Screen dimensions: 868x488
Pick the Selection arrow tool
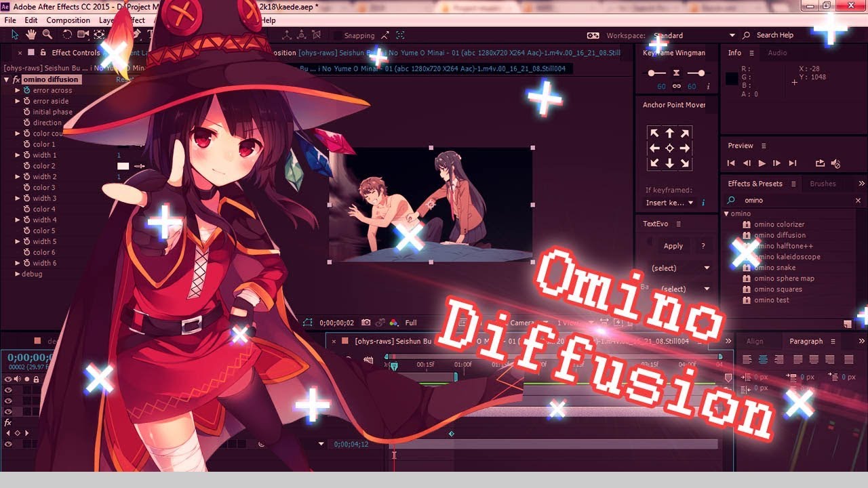15,35
